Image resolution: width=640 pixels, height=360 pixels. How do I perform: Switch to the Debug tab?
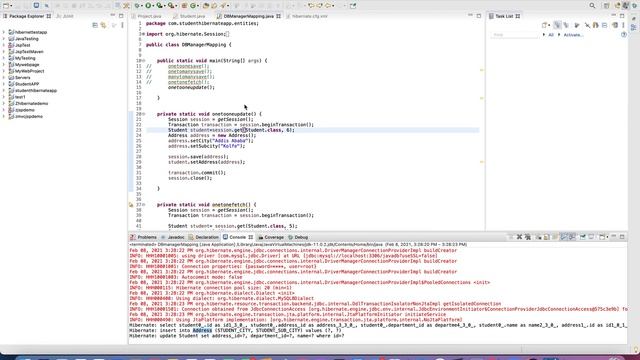coord(298,237)
